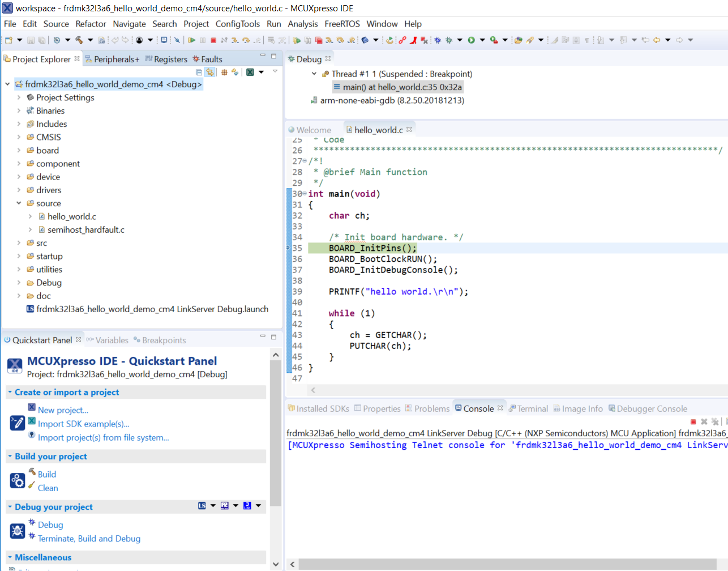
Task: Click the LS LinkServer debug icon
Action: [x=202, y=506]
